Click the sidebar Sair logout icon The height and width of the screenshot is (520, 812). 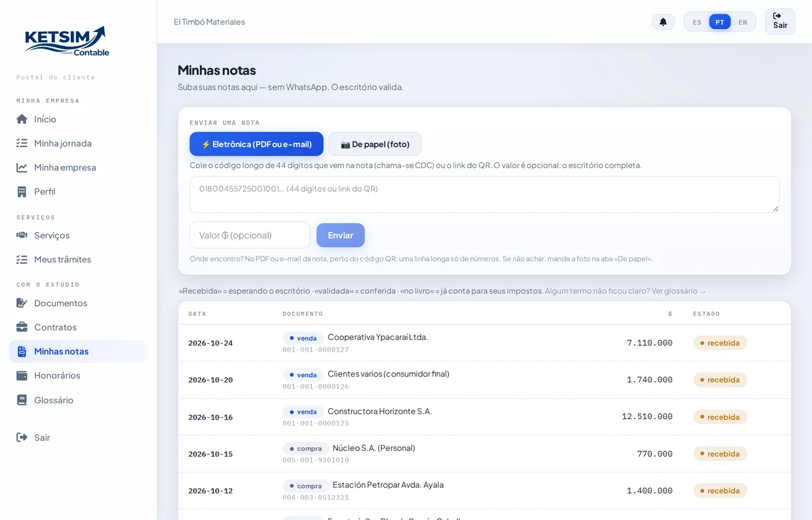click(22, 438)
